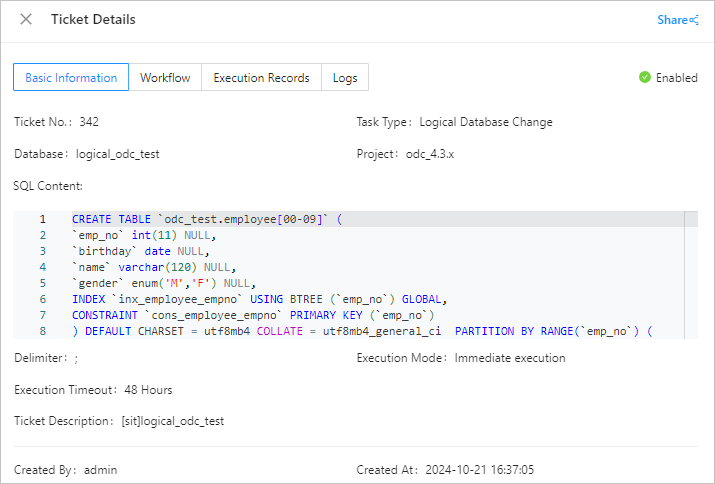This screenshot has width=715, height=484.
Task: Open the Execution Records tab
Action: point(261,78)
